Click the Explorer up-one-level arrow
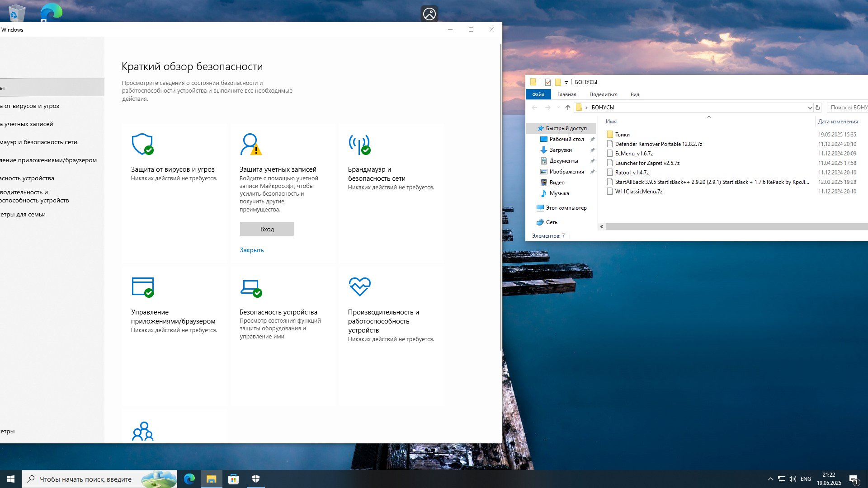868x488 pixels. point(568,108)
